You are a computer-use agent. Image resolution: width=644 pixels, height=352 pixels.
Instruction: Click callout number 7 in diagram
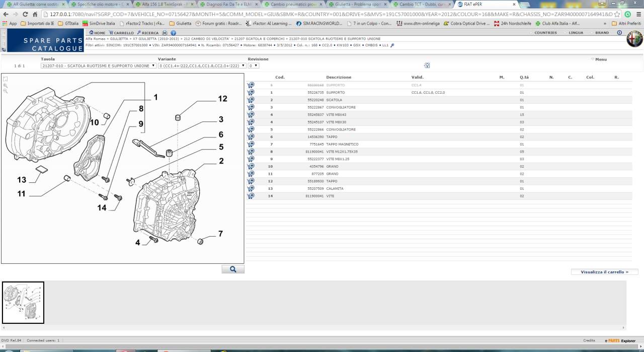coord(220,234)
